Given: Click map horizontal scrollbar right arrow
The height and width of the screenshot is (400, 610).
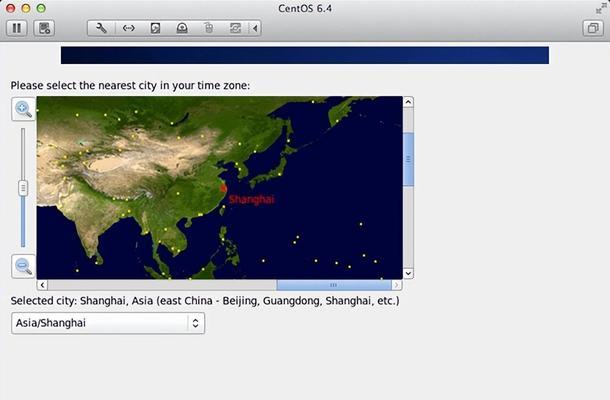Looking at the screenshot, I should pos(396,285).
